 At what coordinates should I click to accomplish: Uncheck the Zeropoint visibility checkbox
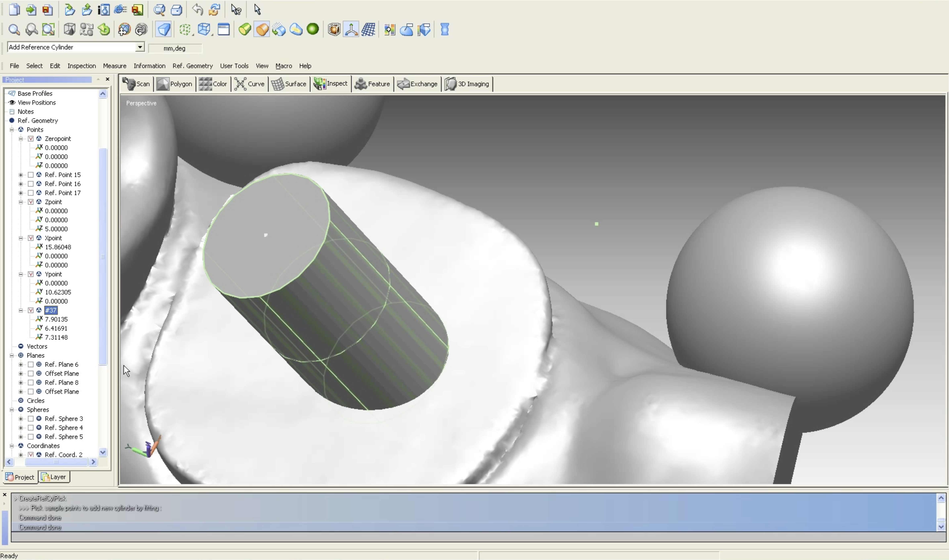(x=31, y=138)
